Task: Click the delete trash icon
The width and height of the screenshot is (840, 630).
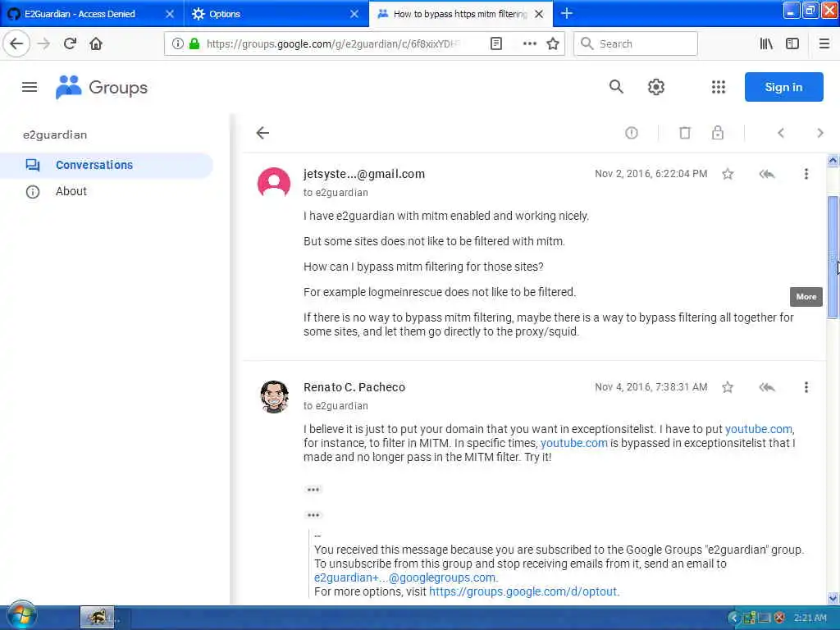Action: click(x=685, y=133)
